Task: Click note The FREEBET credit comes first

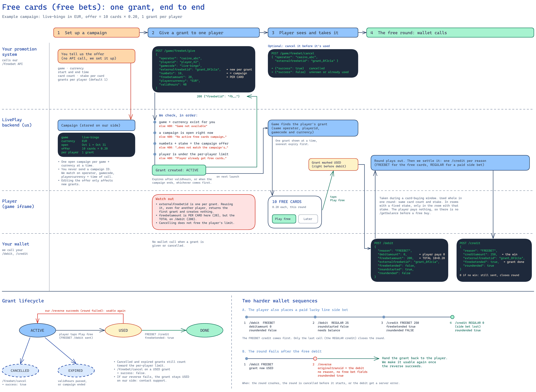Action: pyautogui.click(x=314, y=338)
